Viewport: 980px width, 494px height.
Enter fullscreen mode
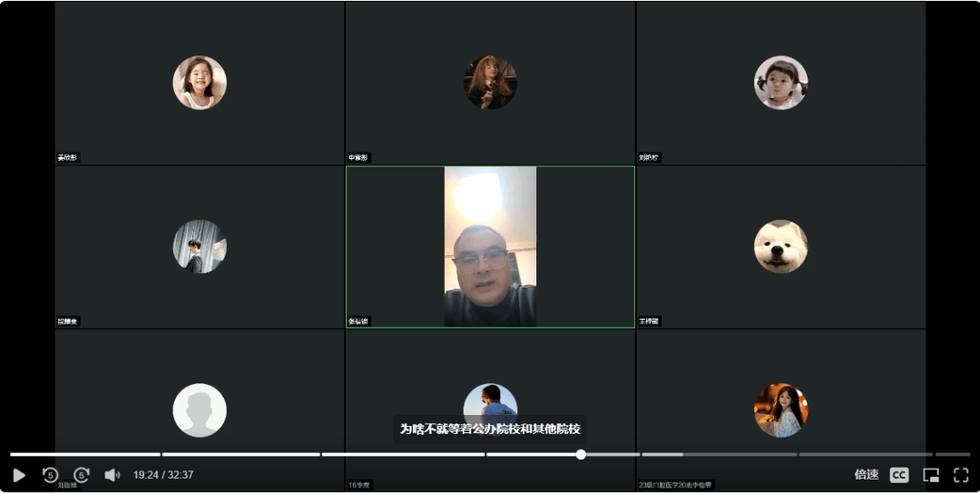(x=961, y=475)
